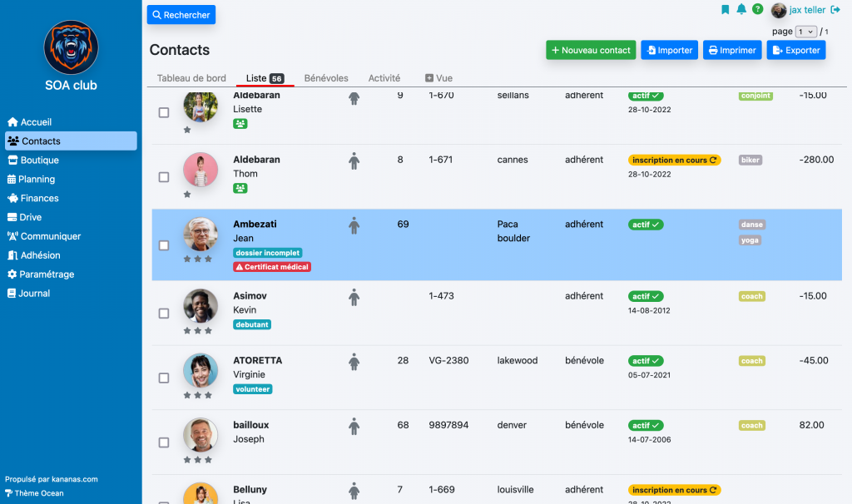Select the Liste tab
Image resolution: width=852 pixels, height=504 pixels.
(265, 78)
